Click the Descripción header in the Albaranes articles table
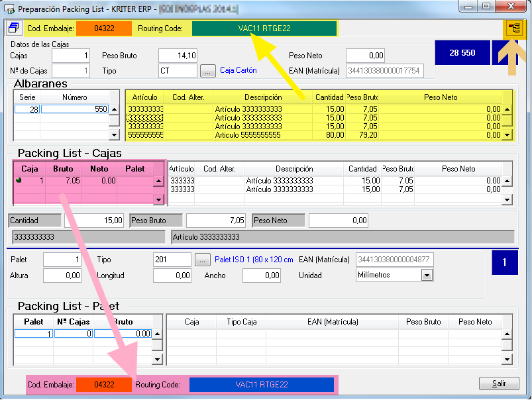Image resolution: width=532 pixels, height=400 pixels. 263,97
